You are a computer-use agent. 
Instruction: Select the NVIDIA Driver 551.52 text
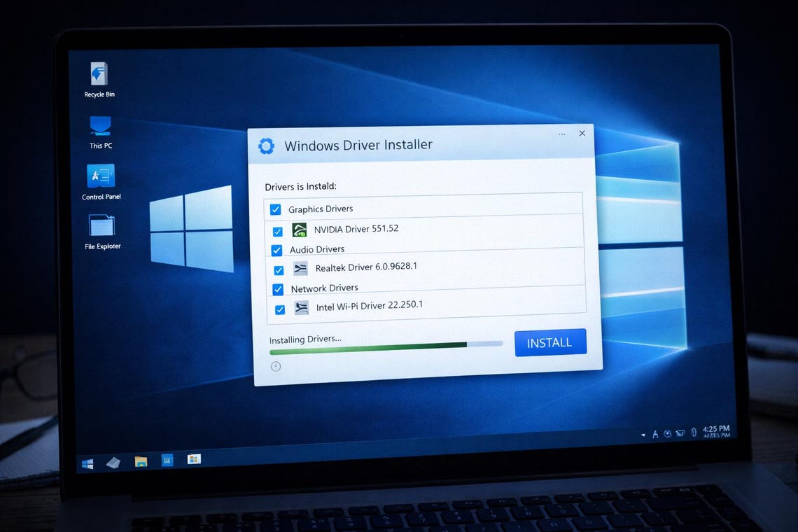(x=356, y=229)
